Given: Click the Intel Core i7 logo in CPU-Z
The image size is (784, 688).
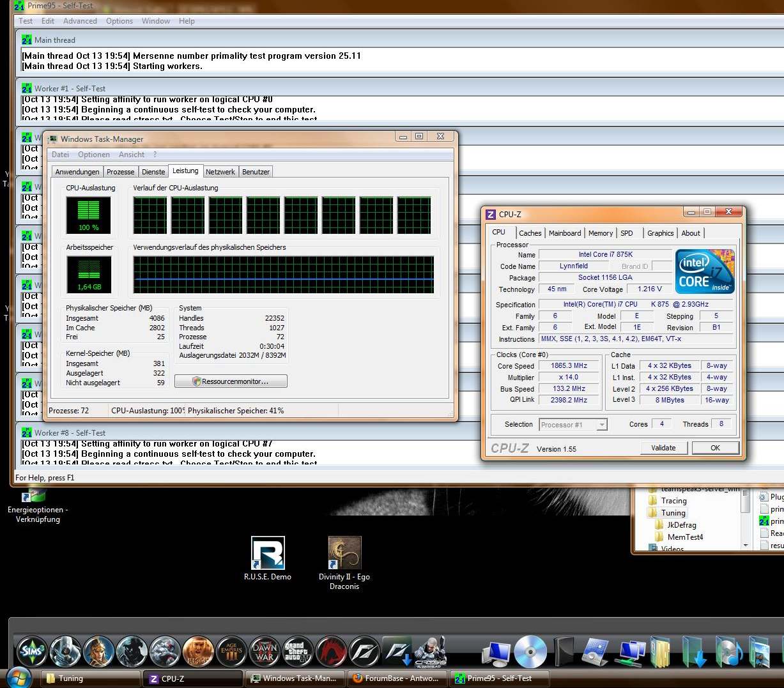Looking at the screenshot, I should pos(705,271).
